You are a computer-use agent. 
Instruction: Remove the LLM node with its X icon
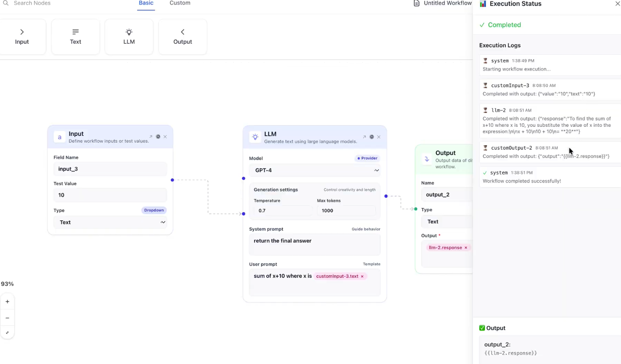[x=379, y=137]
